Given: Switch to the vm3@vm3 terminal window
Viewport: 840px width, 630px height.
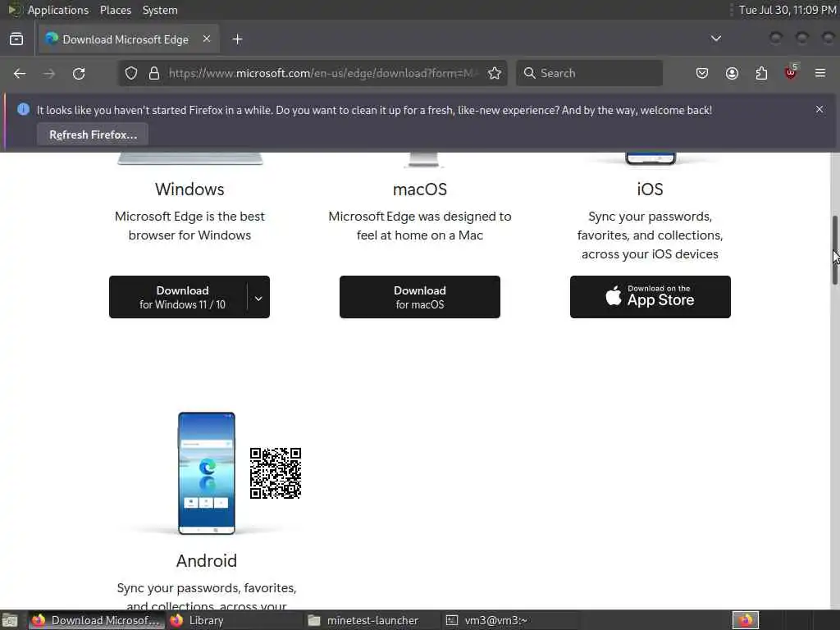Looking at the screenshot, I should (510, 620).
